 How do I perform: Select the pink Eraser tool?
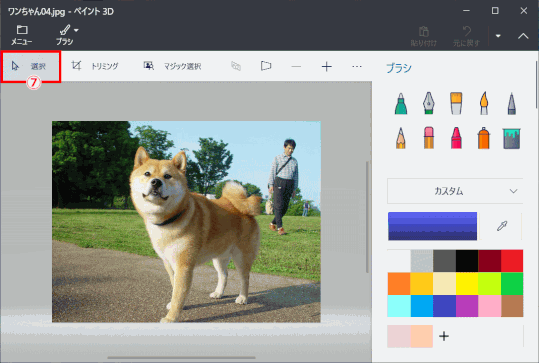[x=429, y=138]
